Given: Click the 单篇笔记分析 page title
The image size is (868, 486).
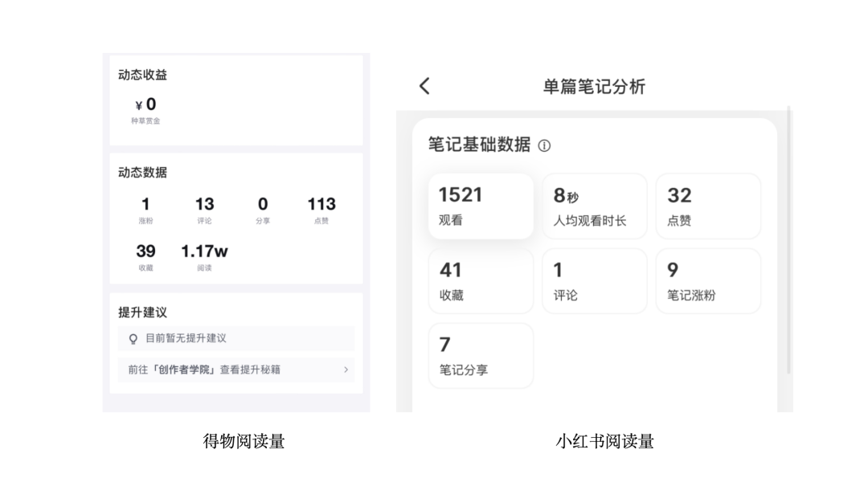Looking at the screenshot, I should click(x=594, y=87).
